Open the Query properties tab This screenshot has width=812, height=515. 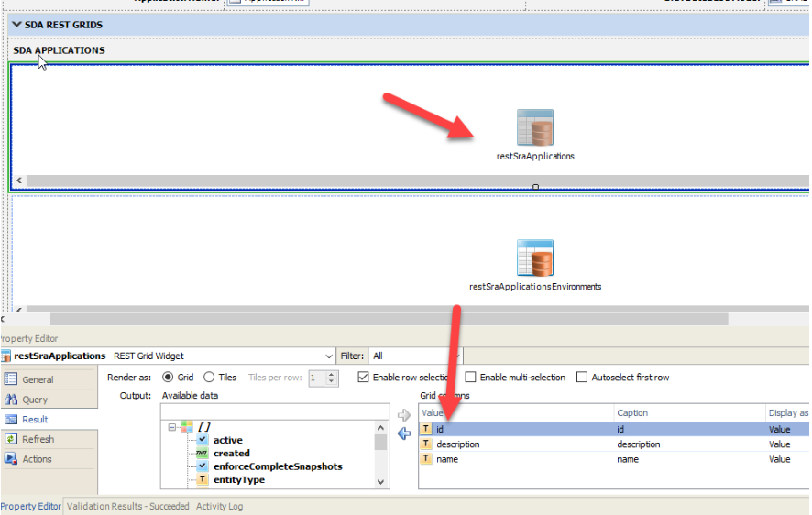[49, 399]
